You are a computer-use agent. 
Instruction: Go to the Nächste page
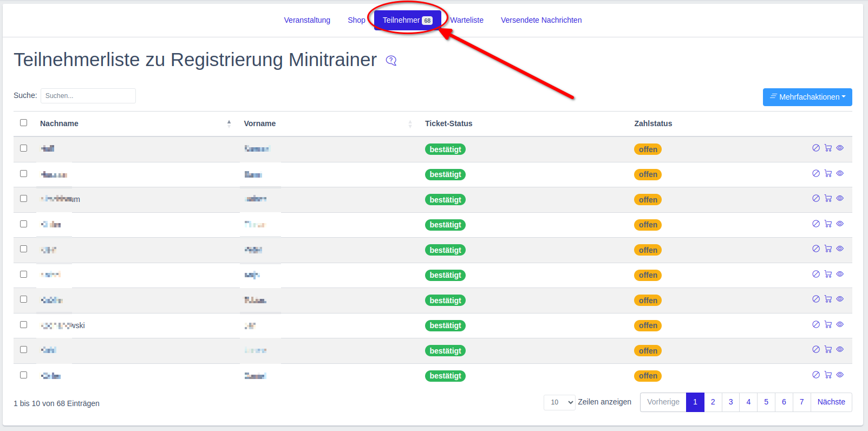[831, 402]
